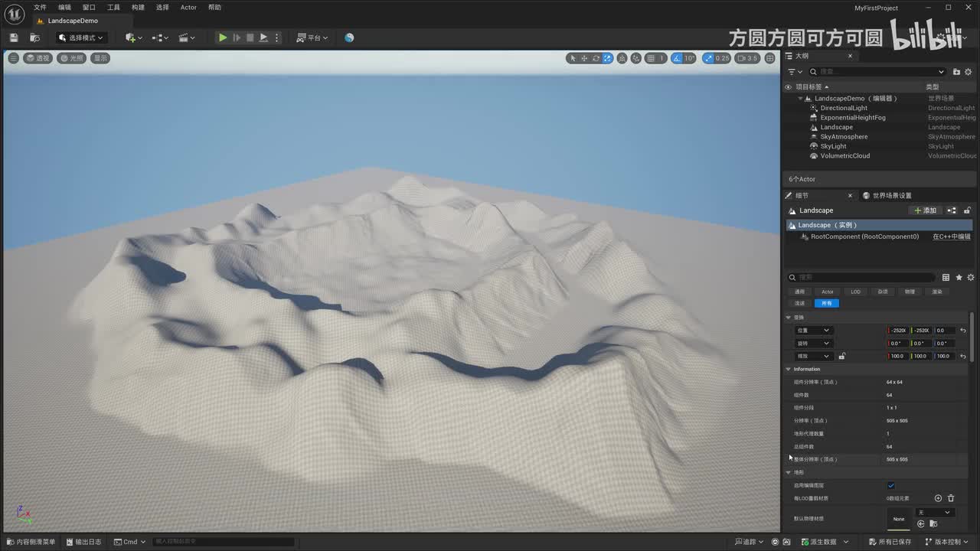Activate the Select objects tool in viewport
Viewport: 980px width, 551px height.
click(x=572, y=58)
